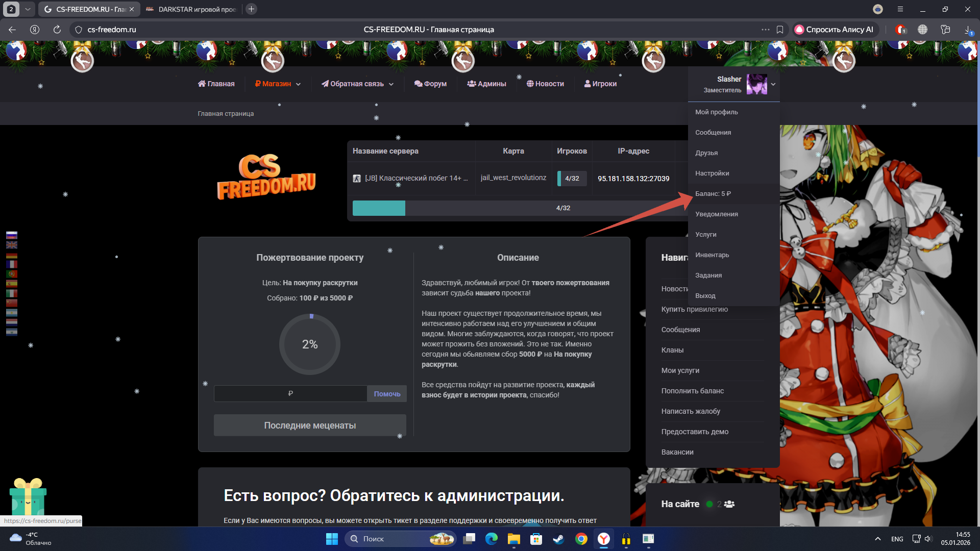The height and width of the screenshot is (551, 980).
Task: Click the gift box icon
Action: pos(28,497)
